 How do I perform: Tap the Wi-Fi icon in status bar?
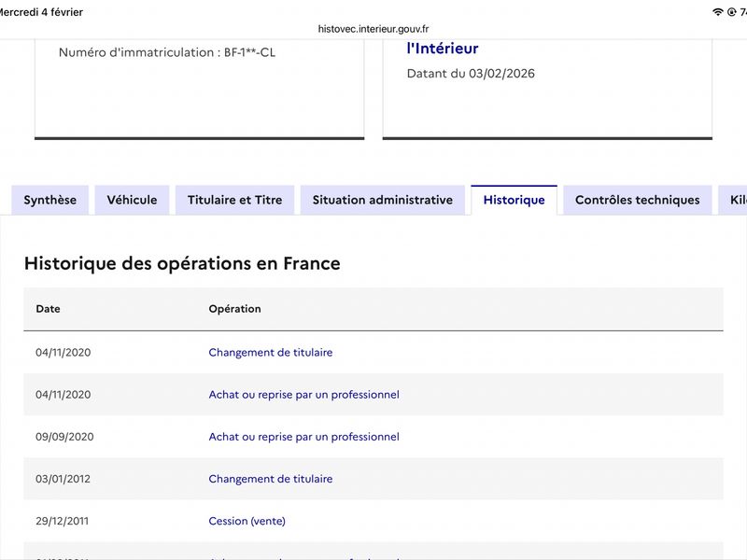pos(718,12)
